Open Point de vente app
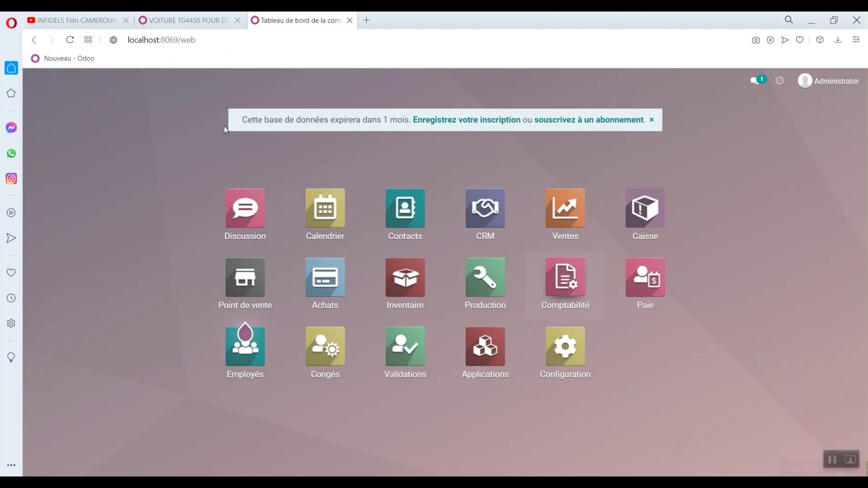 click(245, 278)
